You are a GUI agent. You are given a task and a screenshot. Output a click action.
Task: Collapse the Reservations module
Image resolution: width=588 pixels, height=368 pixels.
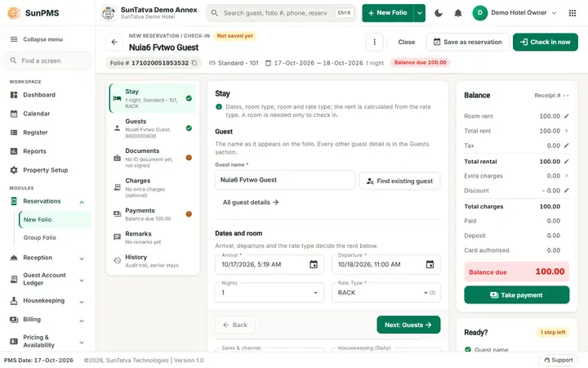[x=82, y=202]
